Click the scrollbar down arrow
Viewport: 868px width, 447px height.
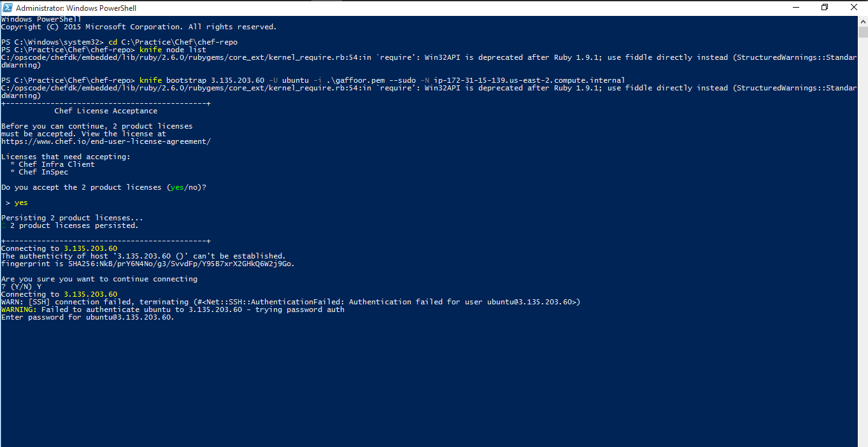coord(863,442)
